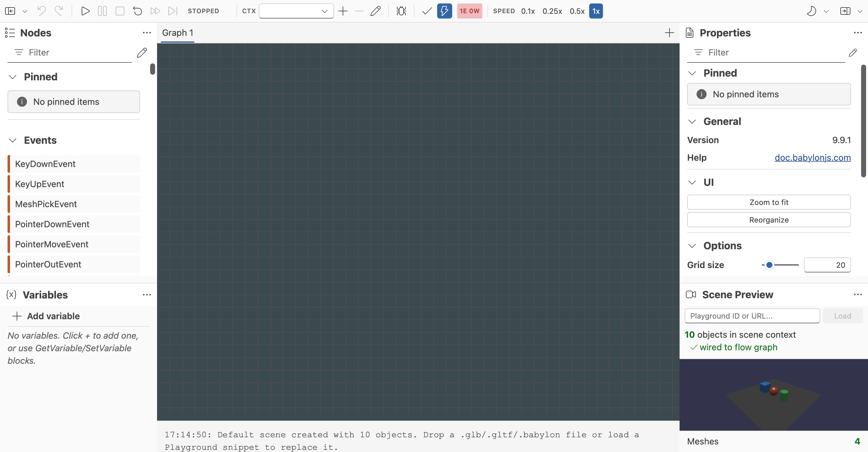The height and width of the screenshot is (452, 868).
Task: Open the bug debug icon
Action: [x=401, y=11]
